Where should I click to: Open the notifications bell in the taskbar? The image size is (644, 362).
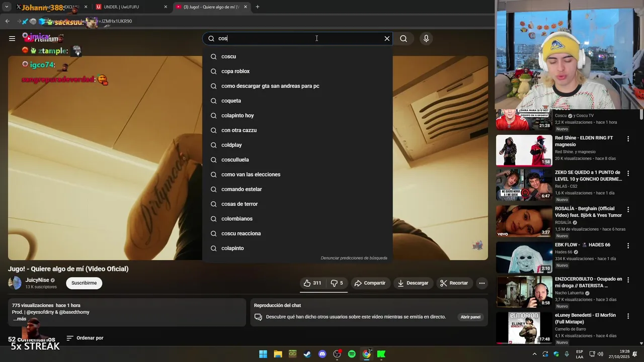click(x=635, y=354)
